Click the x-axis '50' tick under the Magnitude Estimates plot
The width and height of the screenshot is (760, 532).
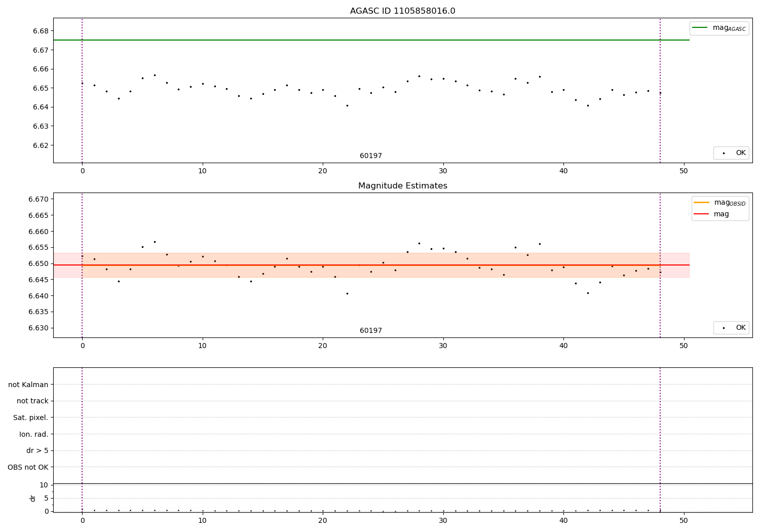684,346
